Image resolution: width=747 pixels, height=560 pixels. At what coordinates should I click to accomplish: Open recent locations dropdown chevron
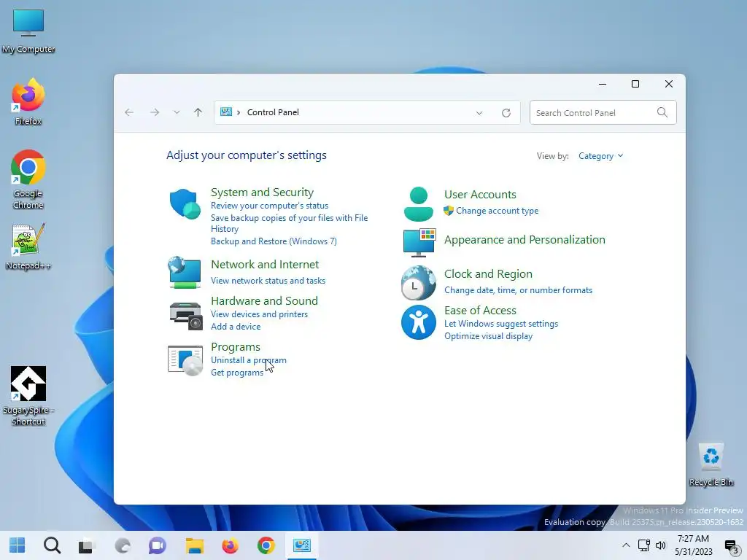coord(177,112)
